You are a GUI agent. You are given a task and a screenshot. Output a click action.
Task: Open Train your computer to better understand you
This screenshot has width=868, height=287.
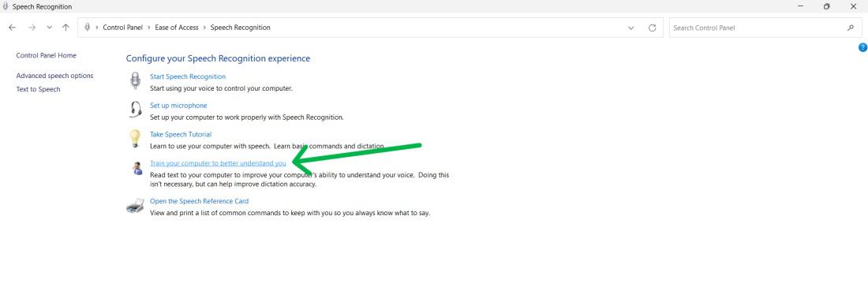(x=218, y=163)
